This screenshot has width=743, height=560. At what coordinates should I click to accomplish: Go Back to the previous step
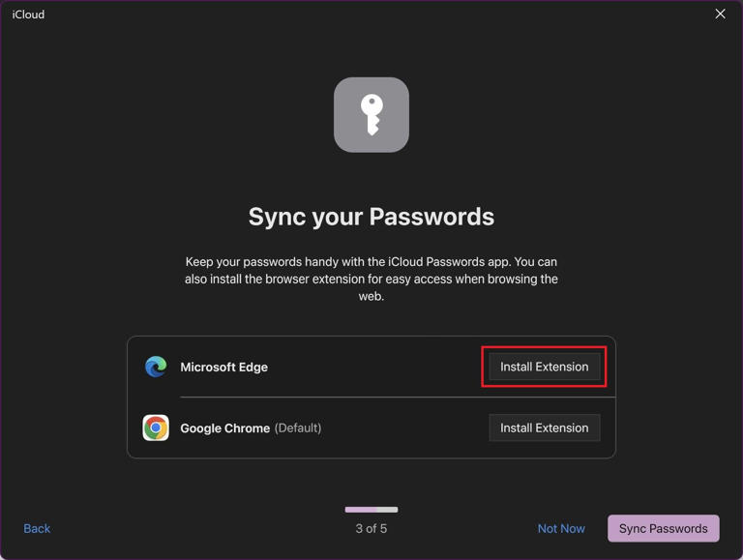[37, 528]
